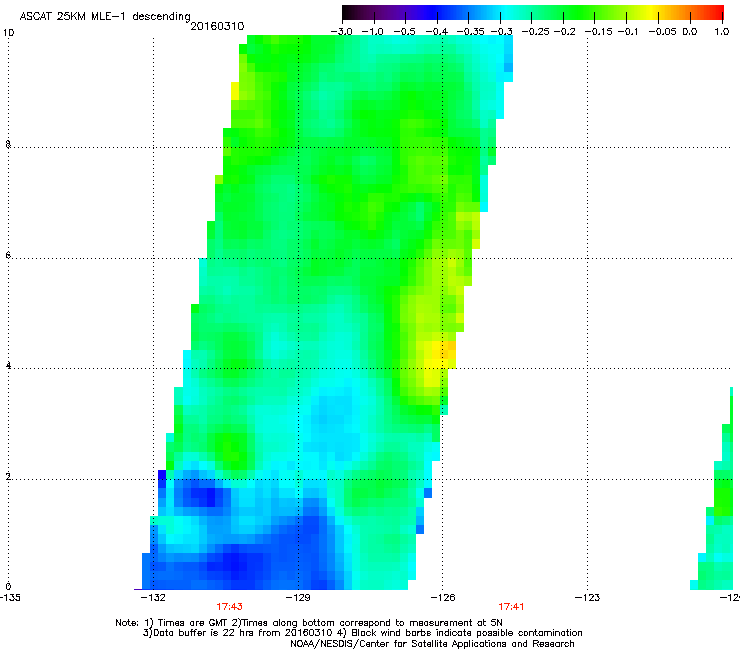Click the color bar label -0.35
Viewport: 740px width, 650px height.
pos(471,32)
